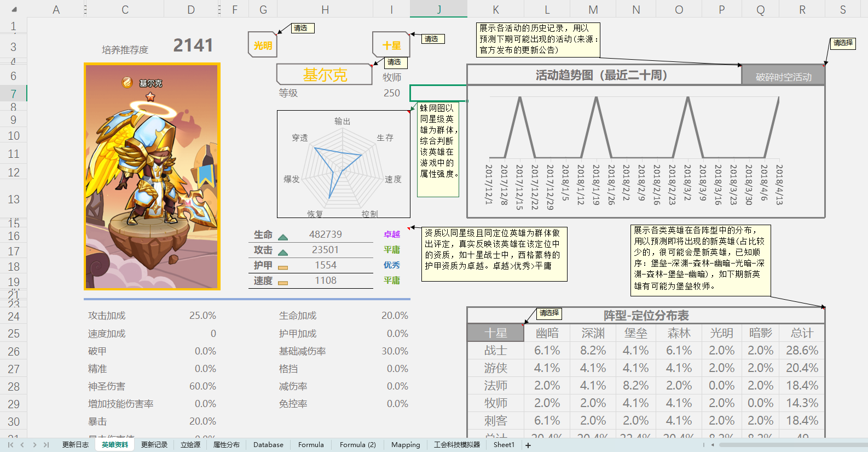Click the 护甲 value 1554
The height and width of the screenshot is (452, 868).
click(326, 265)
